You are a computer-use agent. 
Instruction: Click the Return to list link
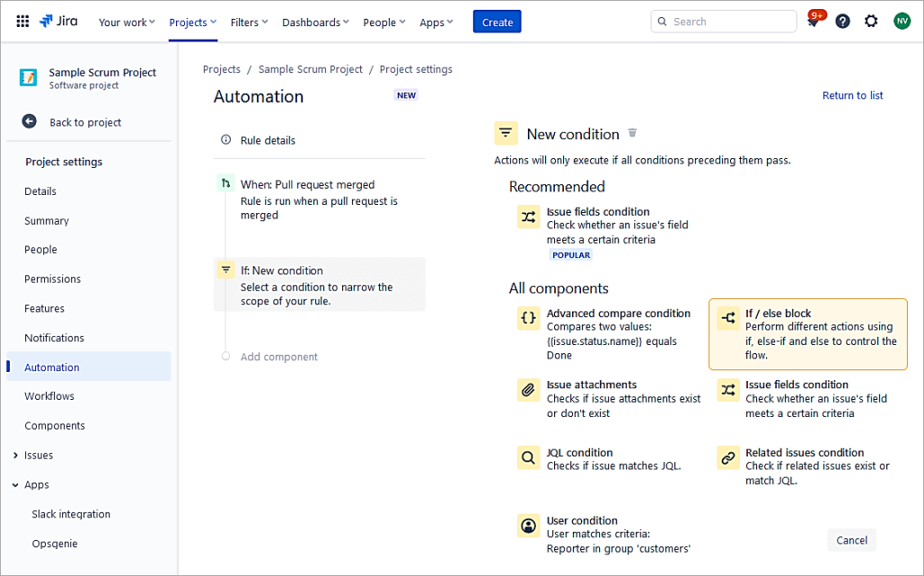852,96
